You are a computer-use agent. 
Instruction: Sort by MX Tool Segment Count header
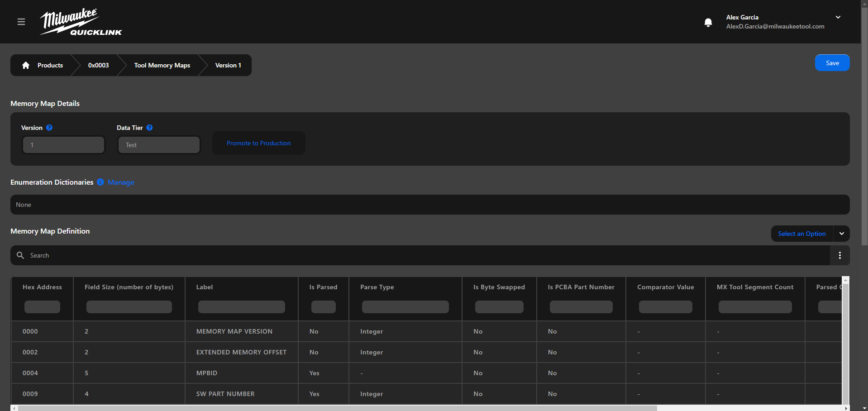pos(755,287)
